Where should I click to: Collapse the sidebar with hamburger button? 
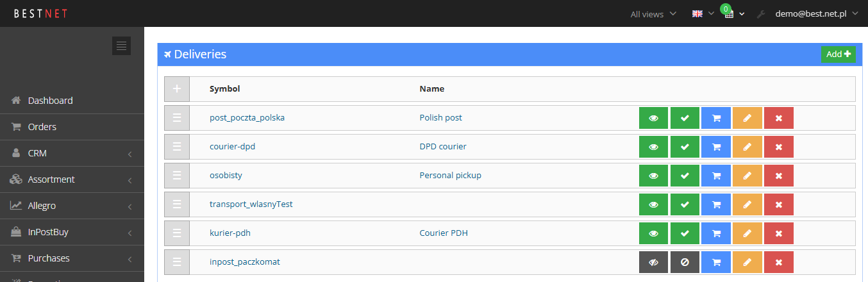pyautogui.click(x=121, y=46)
